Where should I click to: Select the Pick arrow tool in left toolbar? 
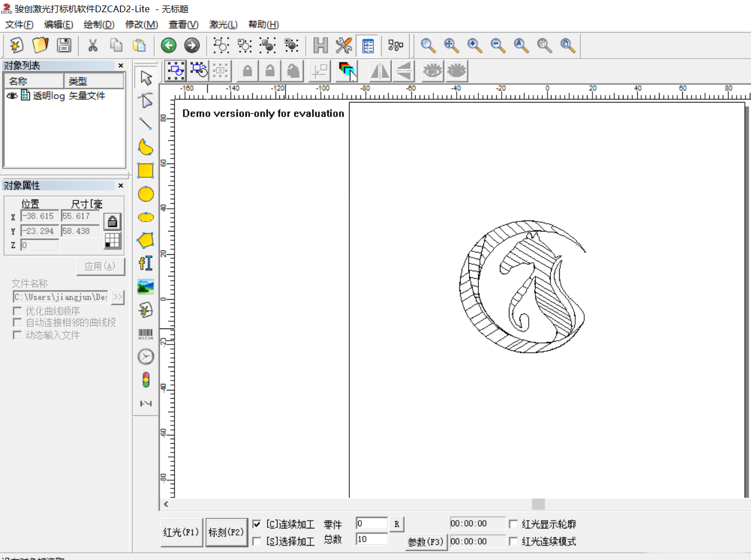146,78
